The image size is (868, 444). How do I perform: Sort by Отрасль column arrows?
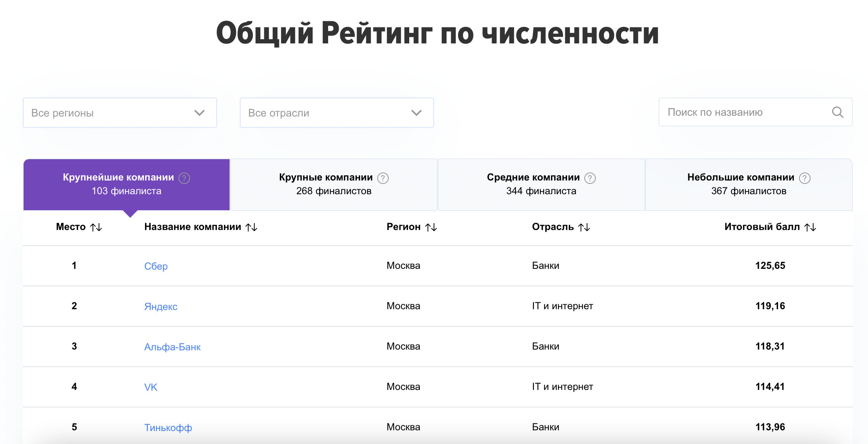pyautogui.click(x=584, y=227)
